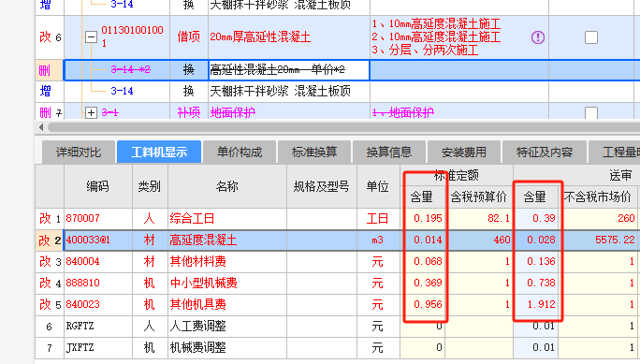Click the code cell 400033@1
This screenshot has height=364, width=640.
pos(98,240)
